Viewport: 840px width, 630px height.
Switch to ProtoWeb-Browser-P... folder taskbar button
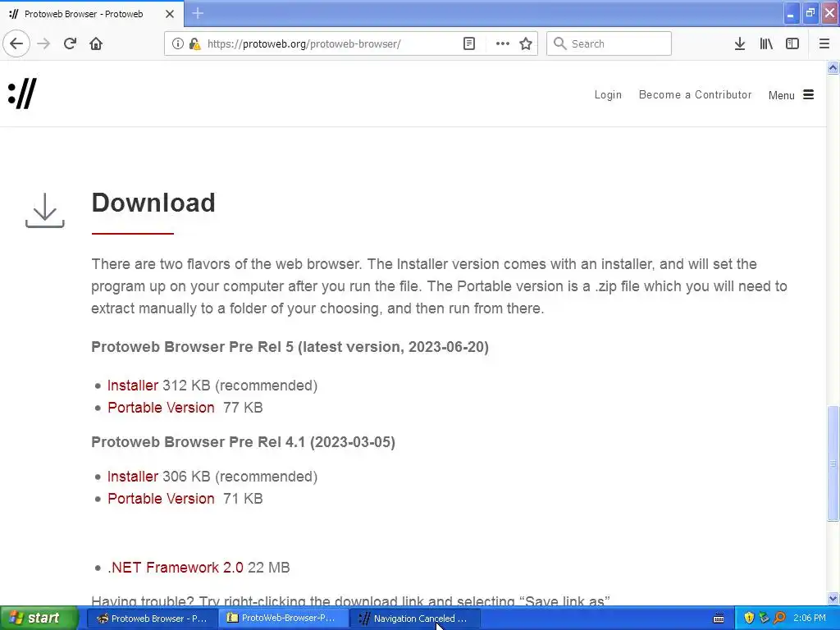[x=282, y=619]
